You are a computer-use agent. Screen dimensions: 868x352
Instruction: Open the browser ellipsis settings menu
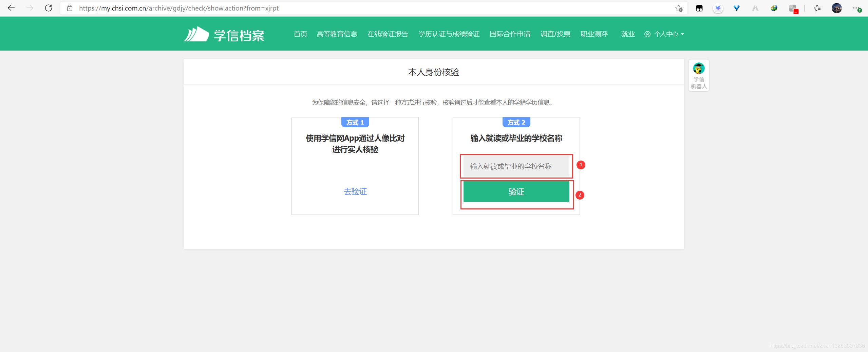856,8
